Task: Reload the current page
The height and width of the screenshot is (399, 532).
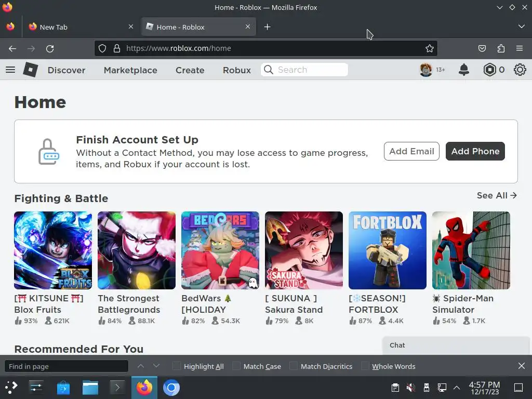Action: click(x=50, y=48)
